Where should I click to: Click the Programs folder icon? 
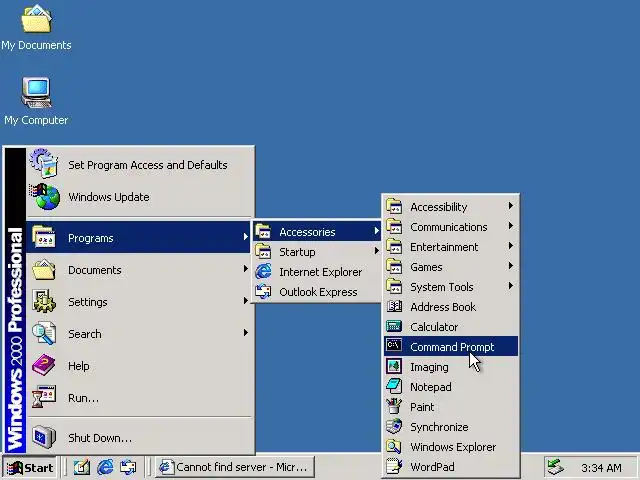(x=44, y=237)
